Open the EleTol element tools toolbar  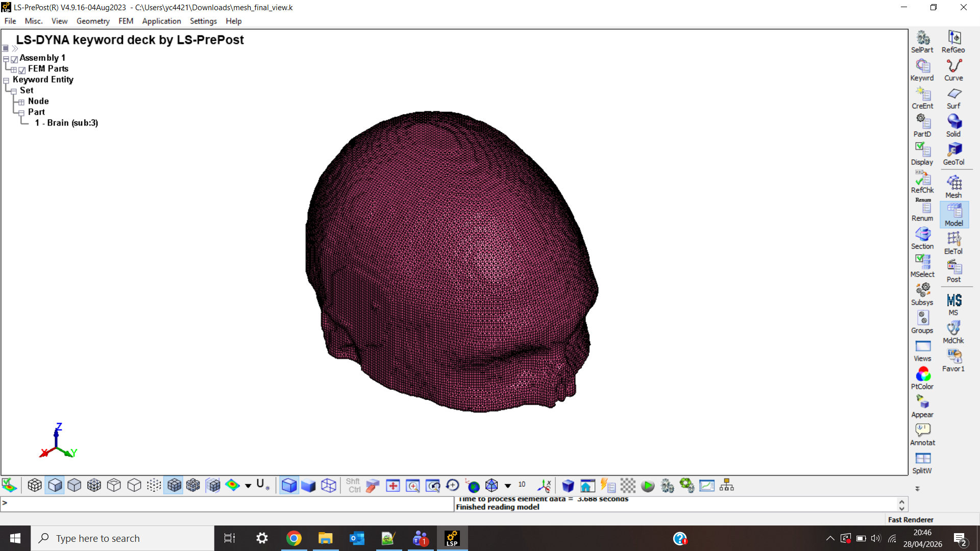(x=953, y=243)
